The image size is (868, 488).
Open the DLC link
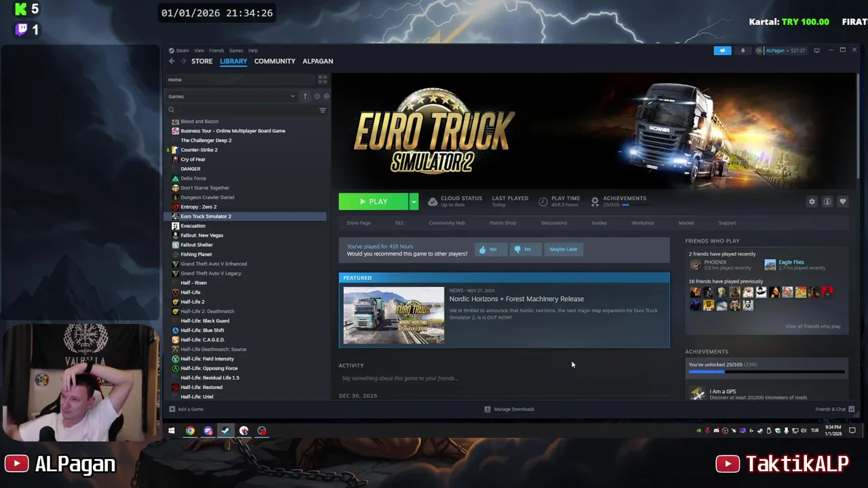[x=399, y=223]
